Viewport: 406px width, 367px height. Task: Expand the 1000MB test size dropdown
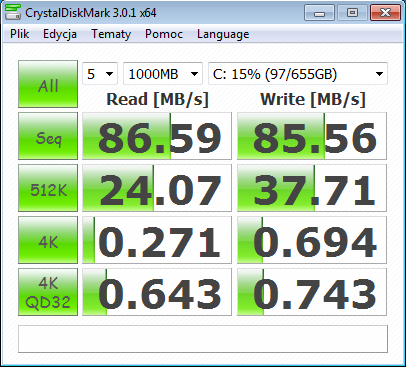(x=163, y=74)
